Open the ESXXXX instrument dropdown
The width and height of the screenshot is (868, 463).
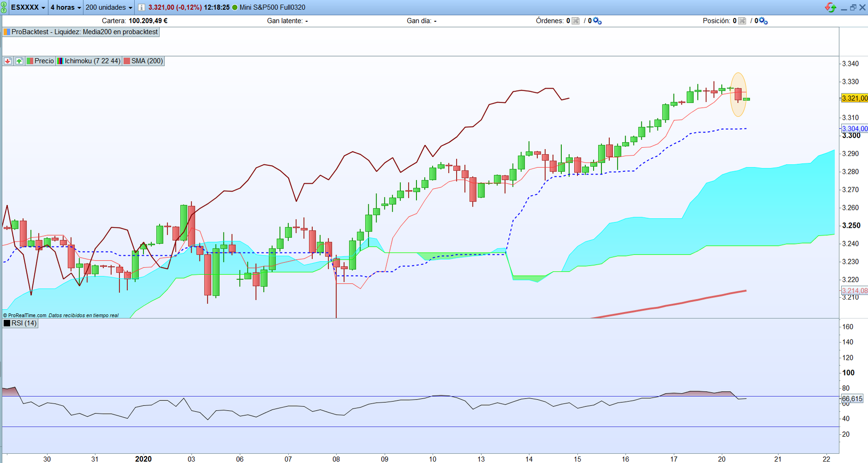click(x=28, y=7)
